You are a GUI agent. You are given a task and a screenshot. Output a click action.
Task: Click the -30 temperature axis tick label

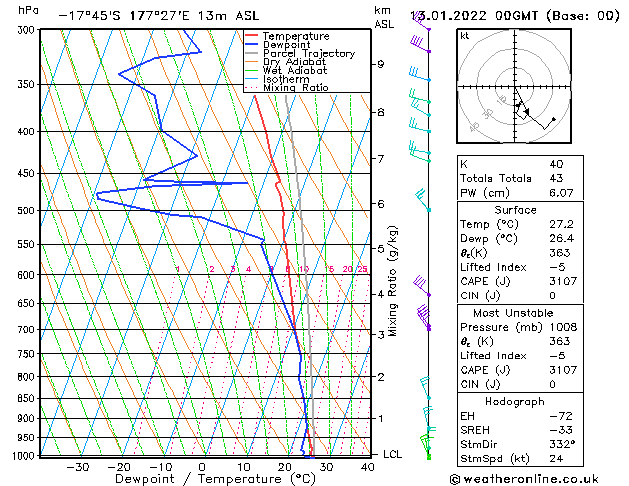77,467
